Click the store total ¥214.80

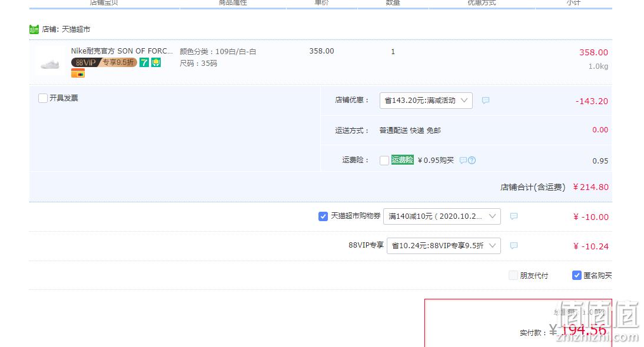pos(590,187)
